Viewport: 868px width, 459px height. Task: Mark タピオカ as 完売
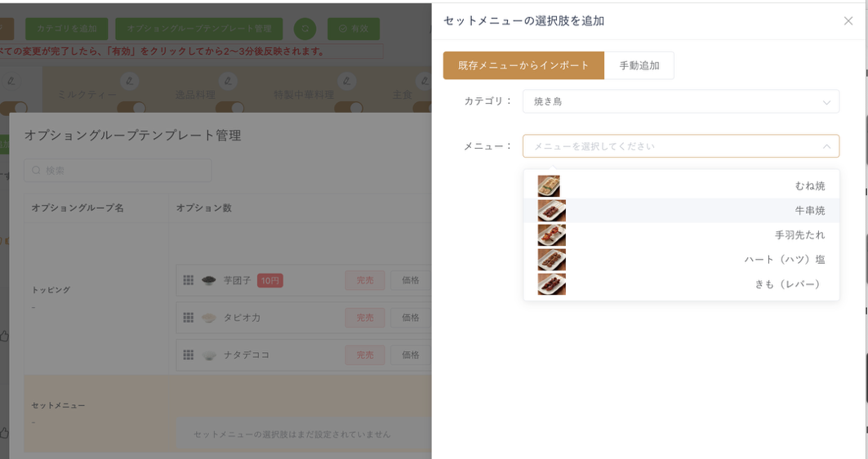click(365, 317)
